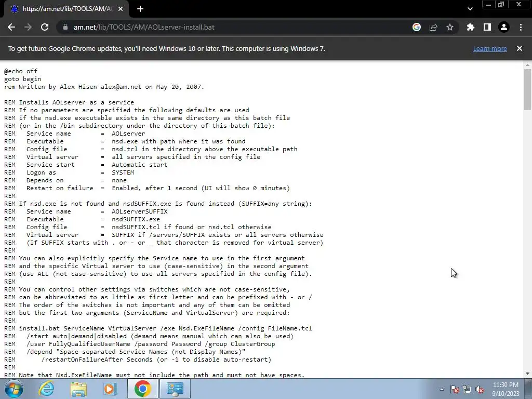Open a new tab with the plus button
Screen dimensions: 532x399
click(140, 9)
